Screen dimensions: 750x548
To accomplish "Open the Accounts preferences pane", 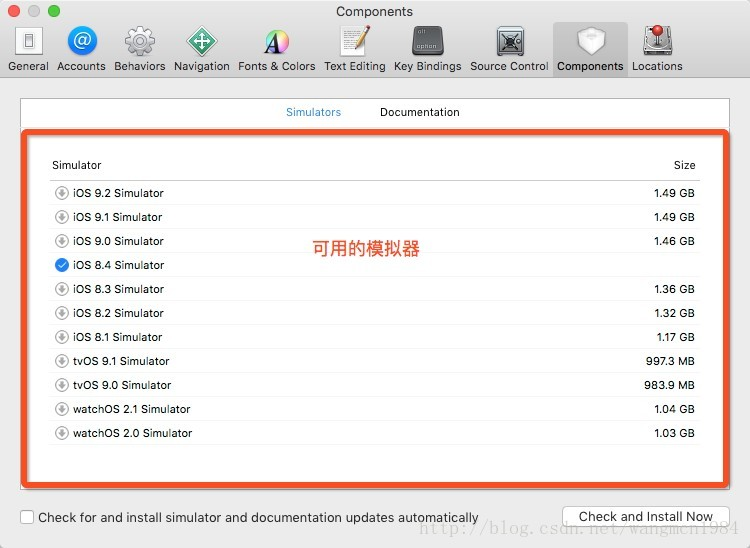I will 81,49.
